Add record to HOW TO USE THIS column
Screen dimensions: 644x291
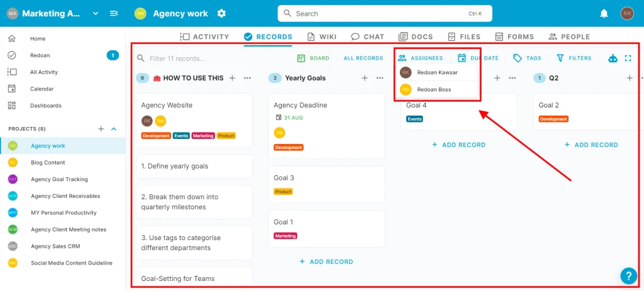232,78
